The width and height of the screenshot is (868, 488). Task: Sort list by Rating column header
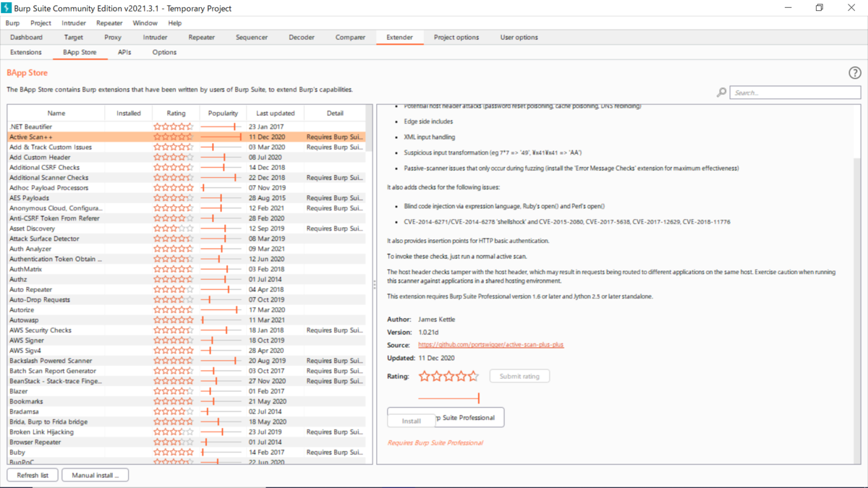click(x=176, y=114)
